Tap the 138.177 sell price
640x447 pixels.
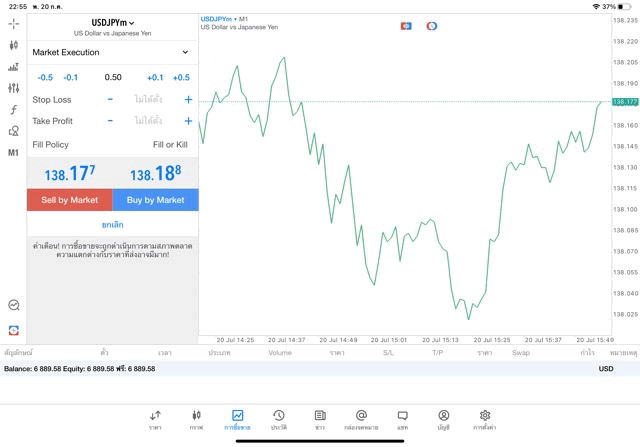70,173
